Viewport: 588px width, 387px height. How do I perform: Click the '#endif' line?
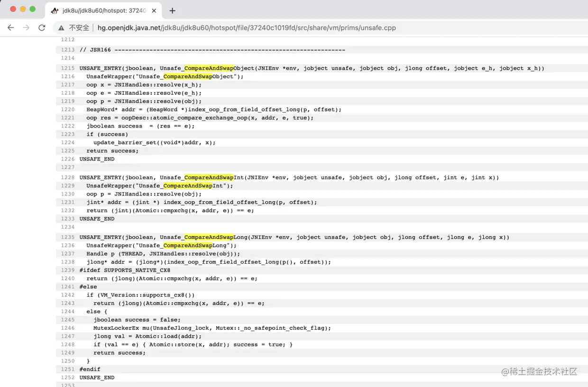(90, 369)
